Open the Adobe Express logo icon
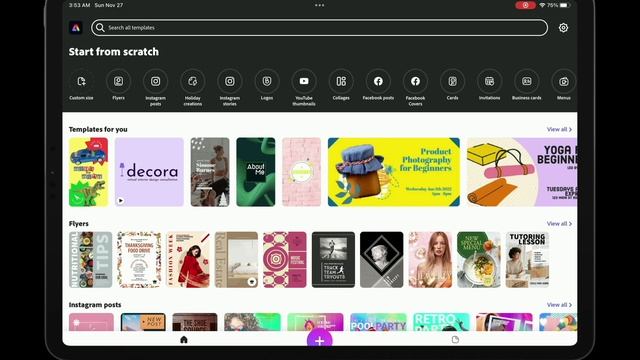This screenshot has height=360, width=640. point(76,28)
